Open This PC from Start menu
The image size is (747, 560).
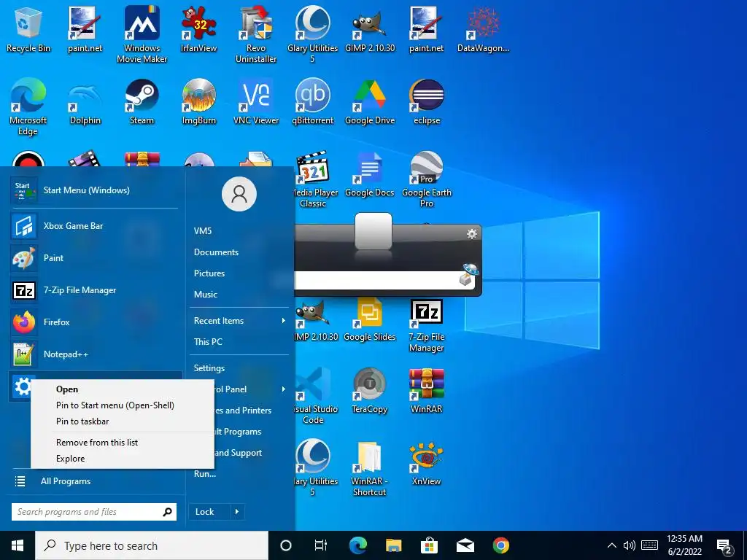coord(208,341)
